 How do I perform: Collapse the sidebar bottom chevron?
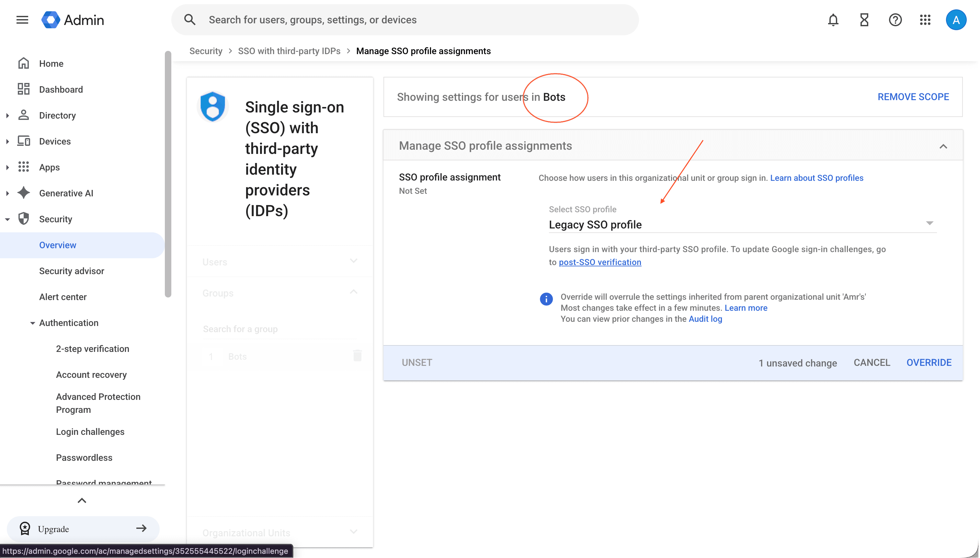(x=82, y=501)
